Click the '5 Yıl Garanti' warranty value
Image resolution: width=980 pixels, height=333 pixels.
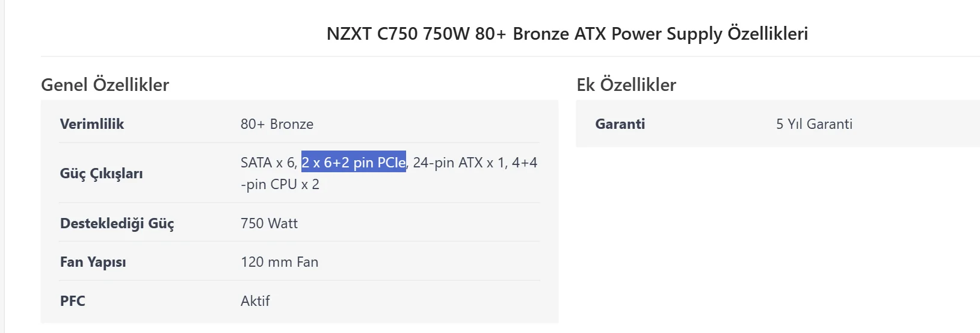(813, 124)
